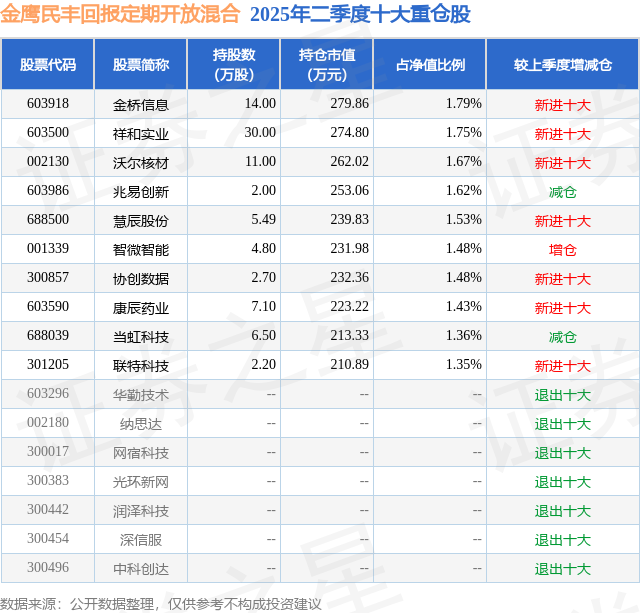Open stock name 金桥信息
Screen dimensions: 640x613
[x=141, y=105]
